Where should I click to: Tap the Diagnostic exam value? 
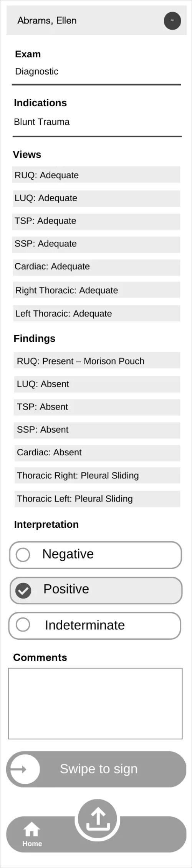pyautogui.click(x=37, y=71)
